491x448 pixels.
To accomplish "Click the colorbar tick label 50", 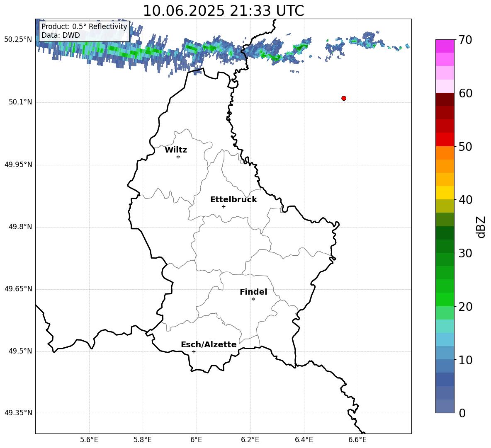I will (x=465, y=146).
